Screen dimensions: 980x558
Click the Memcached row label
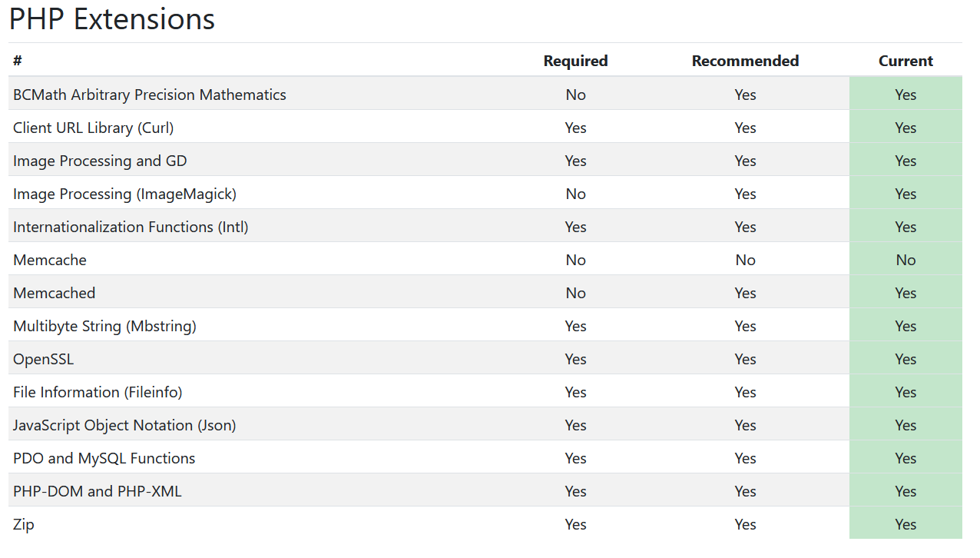coord(55,293)
